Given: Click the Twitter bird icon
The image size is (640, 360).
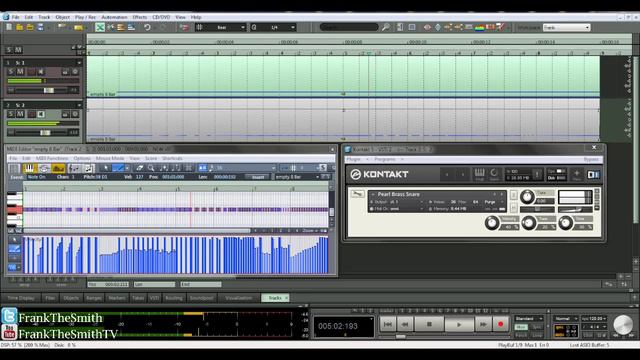Looking at the screenshot, I should point(9,316).
